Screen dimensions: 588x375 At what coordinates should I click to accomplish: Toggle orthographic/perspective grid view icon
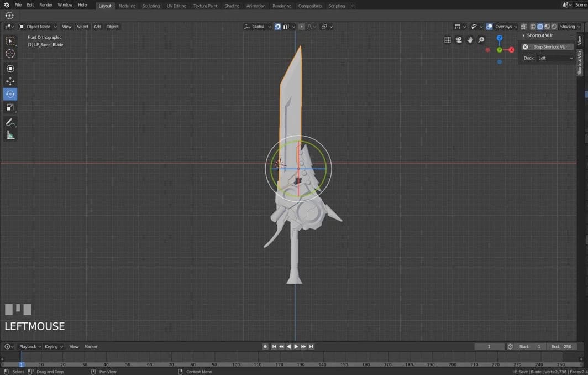(x=448, y=40)
